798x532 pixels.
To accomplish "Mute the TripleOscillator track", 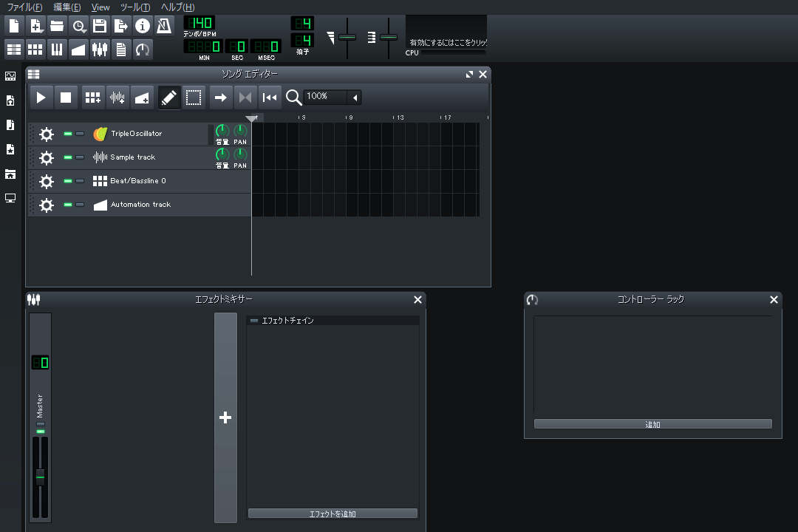I will [x=68, y=134].
